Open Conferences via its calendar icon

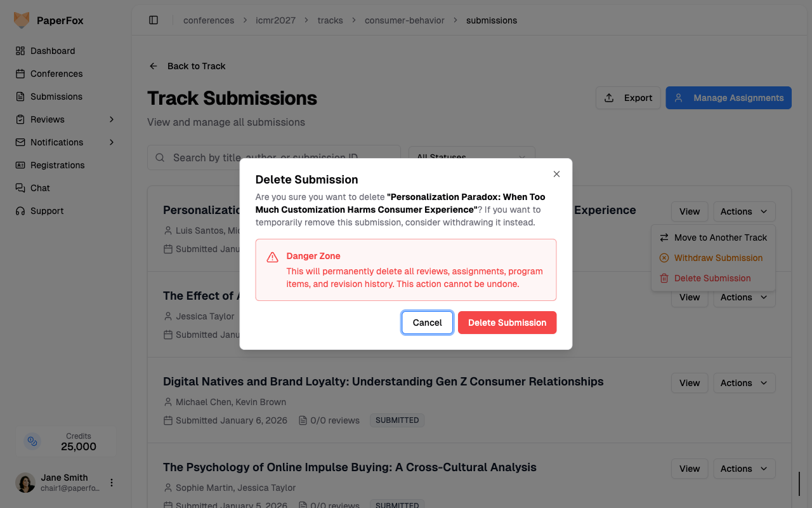coord(20,74)
